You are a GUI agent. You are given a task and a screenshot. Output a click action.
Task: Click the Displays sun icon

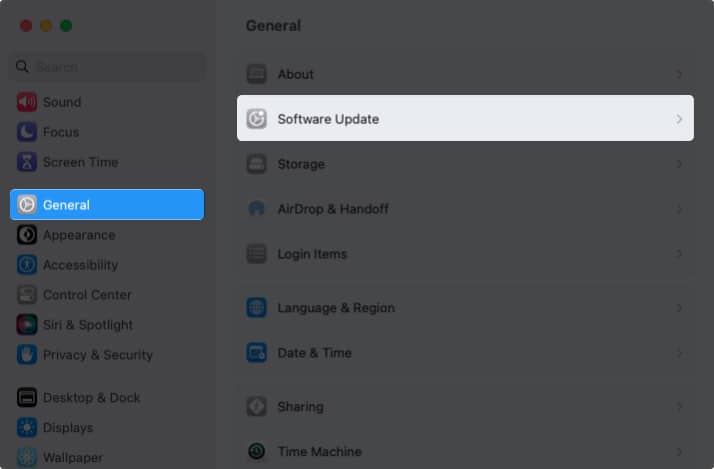click(27, 428)
